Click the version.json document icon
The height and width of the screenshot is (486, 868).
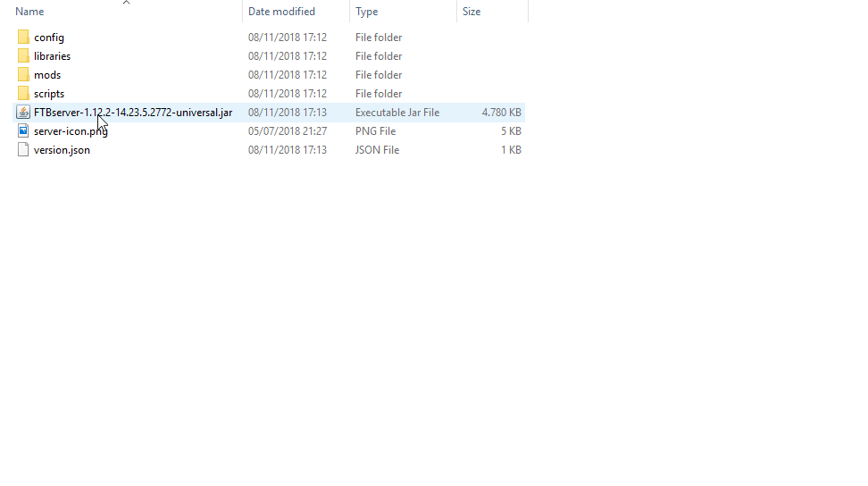pyautogui.click(x=23, y=150)
